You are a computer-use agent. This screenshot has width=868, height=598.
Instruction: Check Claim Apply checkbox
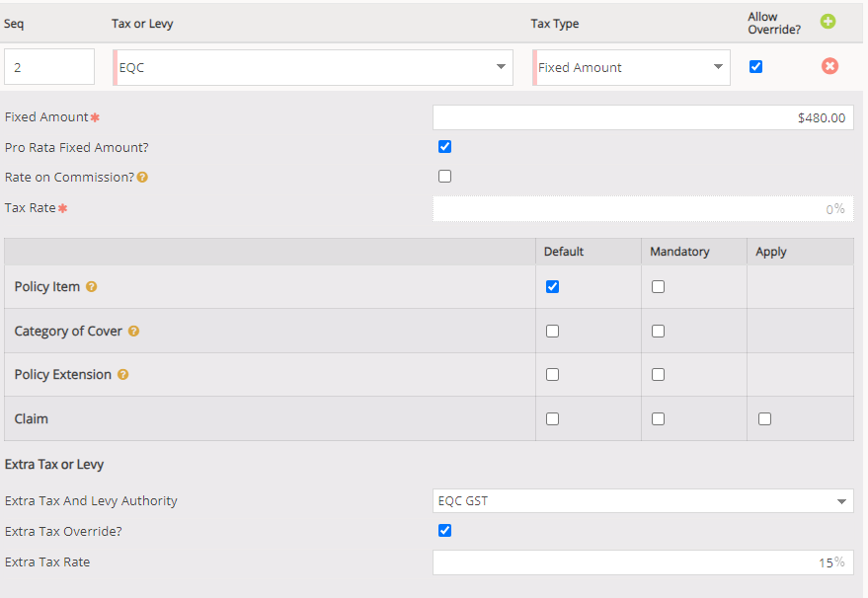[x=764, y=418]
